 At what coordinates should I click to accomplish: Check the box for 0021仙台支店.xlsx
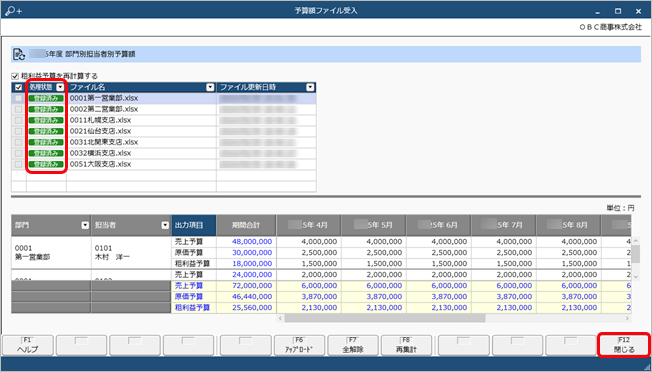tap(18, 131)
